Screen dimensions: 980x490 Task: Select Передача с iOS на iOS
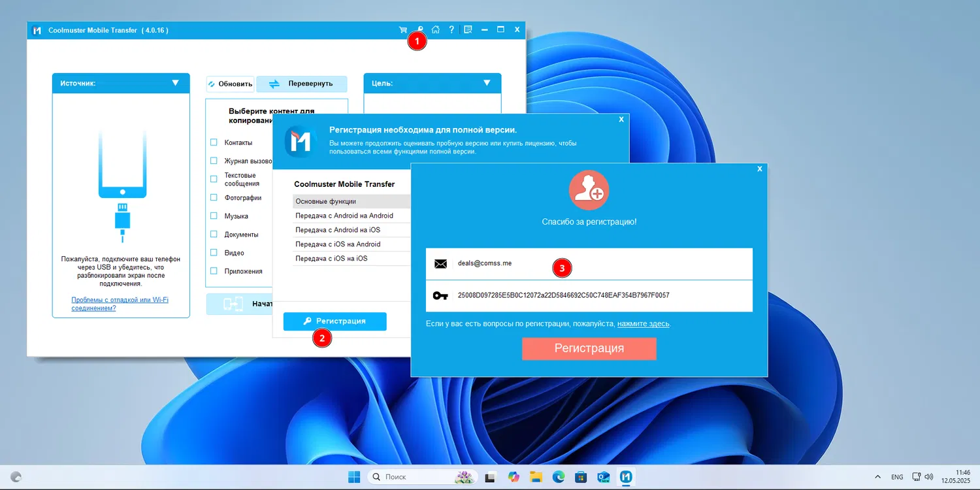(x=351, y=259)
